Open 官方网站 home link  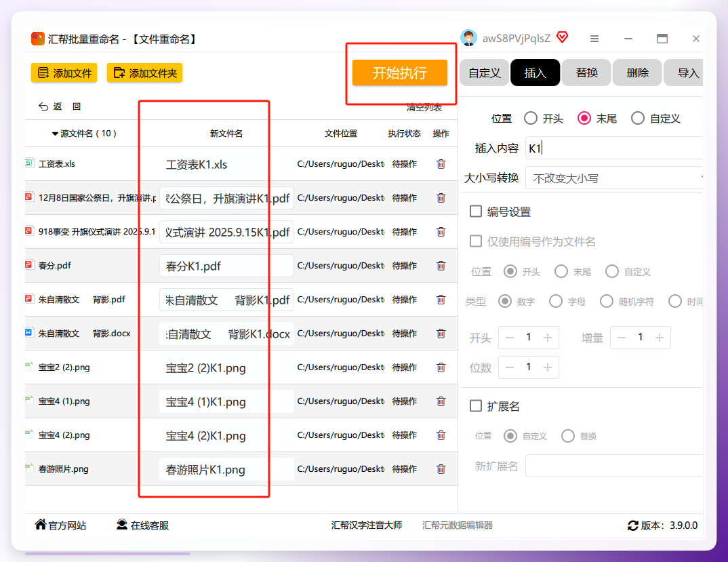60,525
